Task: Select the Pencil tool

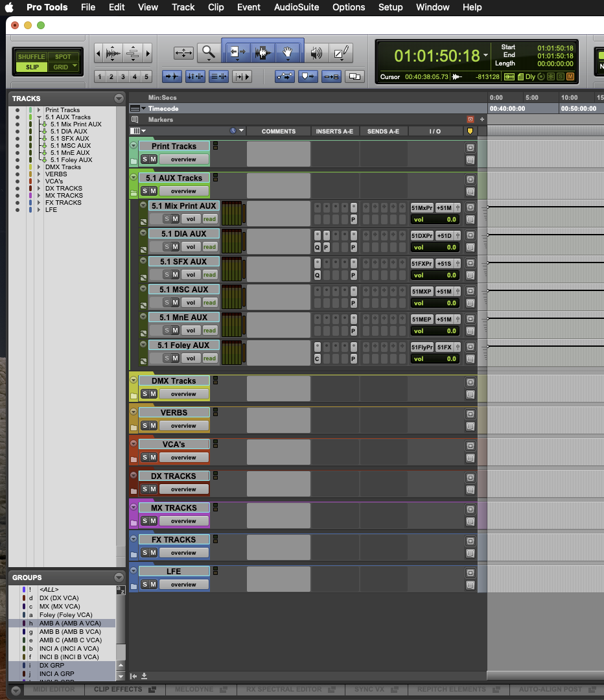Action: pyautogui.click(x=342, y=53)
